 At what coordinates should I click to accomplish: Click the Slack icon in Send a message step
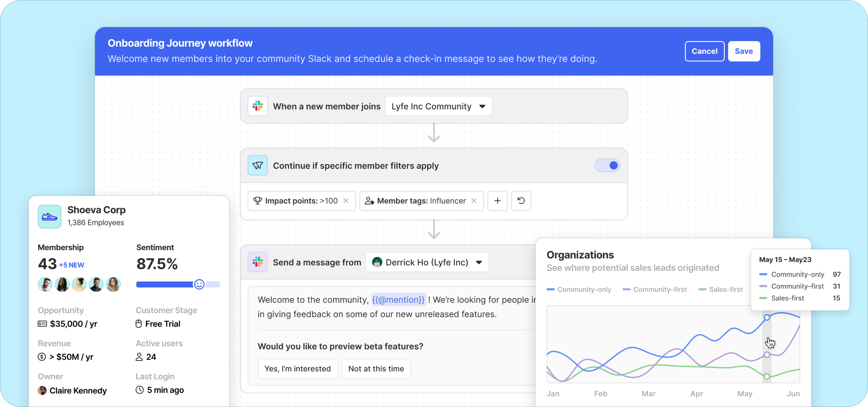258,262
